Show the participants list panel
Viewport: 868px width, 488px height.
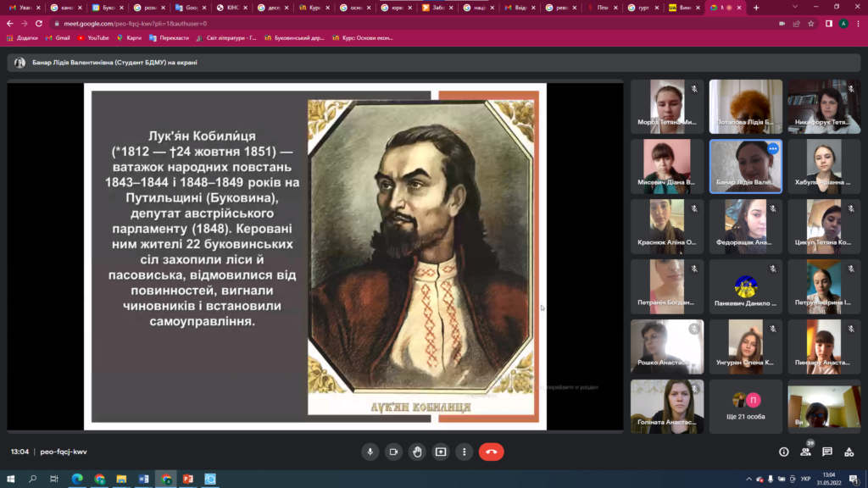(805, 452)
